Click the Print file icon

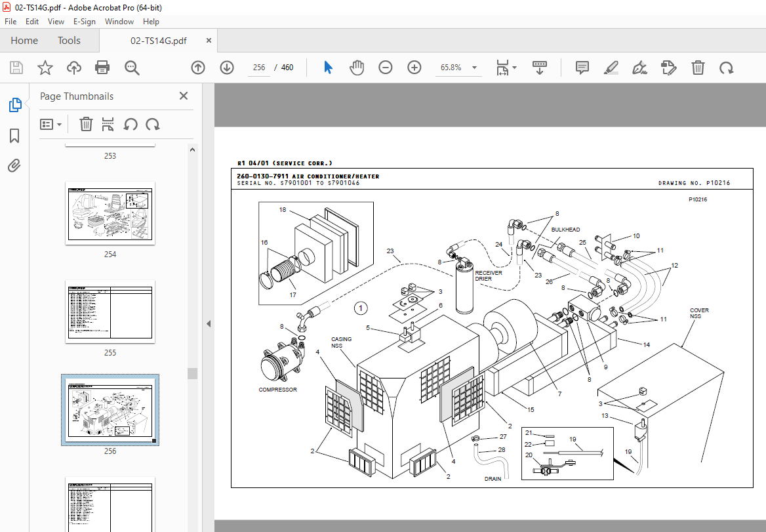(102, 68)
